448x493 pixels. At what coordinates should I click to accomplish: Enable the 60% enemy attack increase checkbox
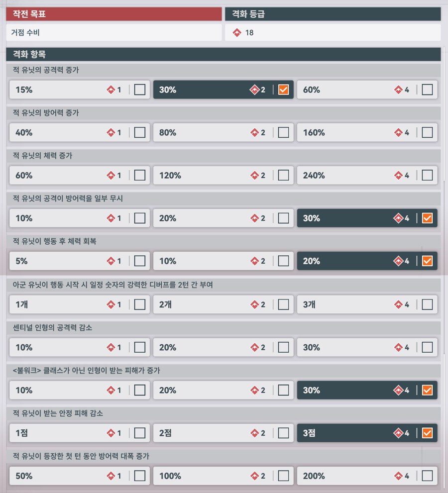427,90
